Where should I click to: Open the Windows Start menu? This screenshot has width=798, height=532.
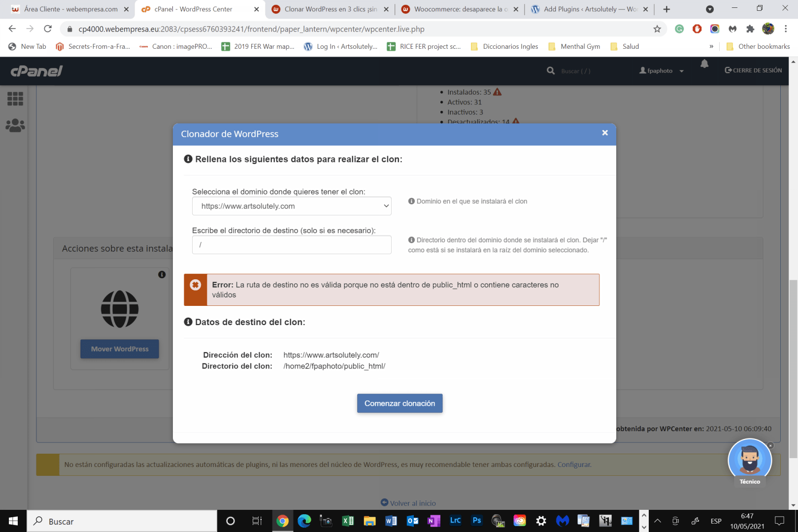pyautogui.click(x=13, y=521)
